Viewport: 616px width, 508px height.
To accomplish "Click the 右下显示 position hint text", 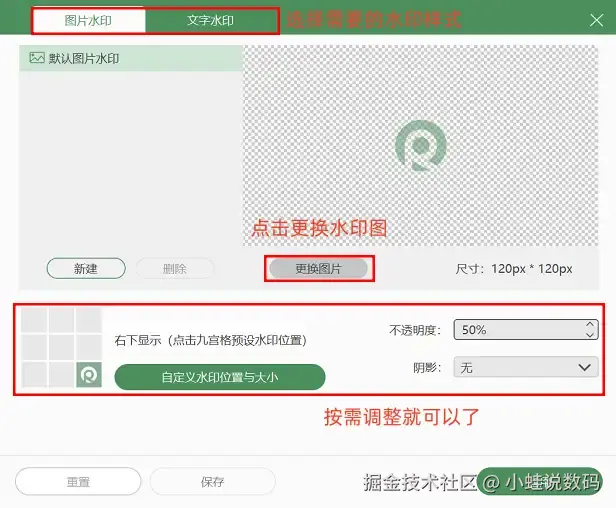I will (211, 340).
